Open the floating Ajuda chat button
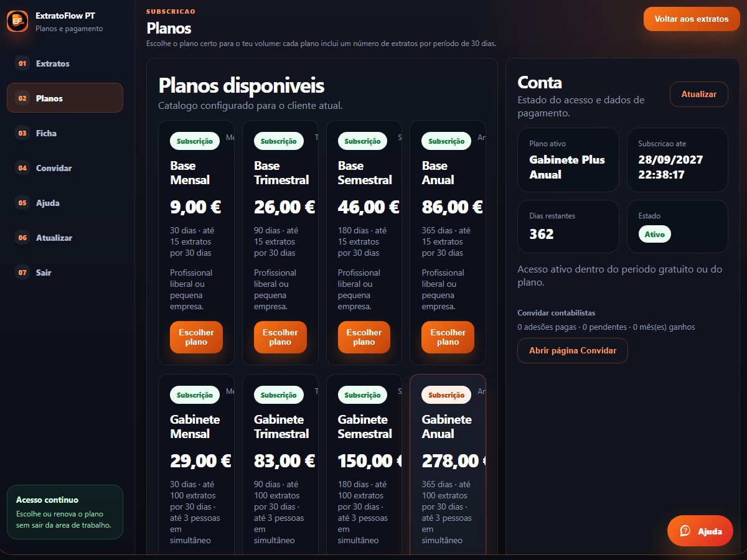Viewport: 747px width, 560px height. pos(700,531)
